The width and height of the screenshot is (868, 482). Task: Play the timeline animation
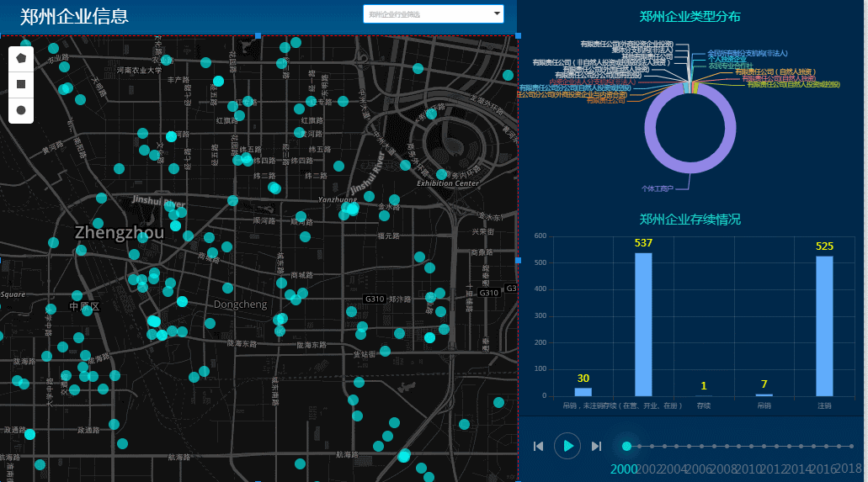pos(567,445)
